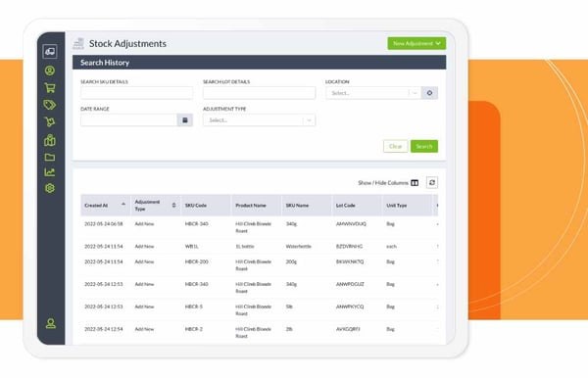Focus the Date Range input field
The width and height of the screenshot is (588, 378).
tap(128, 119)
